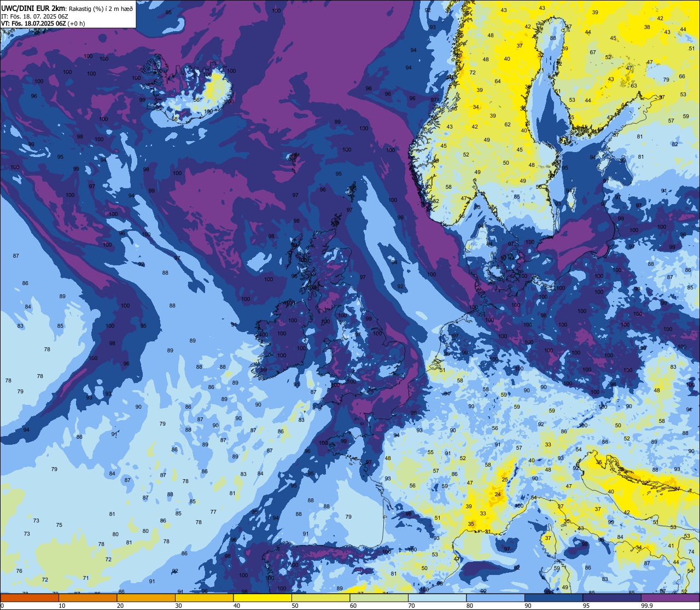Click the legend scale label "40"
The height and width of the screenshot is (610, 700).
(237, 606)
